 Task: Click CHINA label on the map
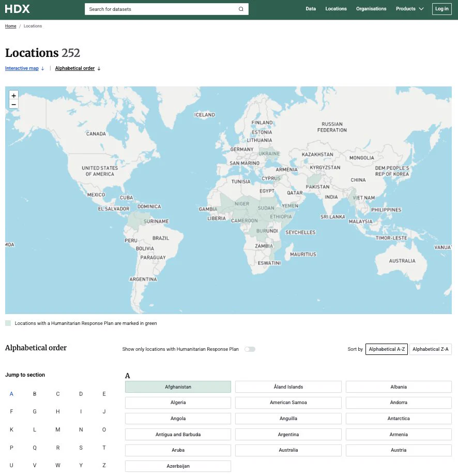coord(358,180)
